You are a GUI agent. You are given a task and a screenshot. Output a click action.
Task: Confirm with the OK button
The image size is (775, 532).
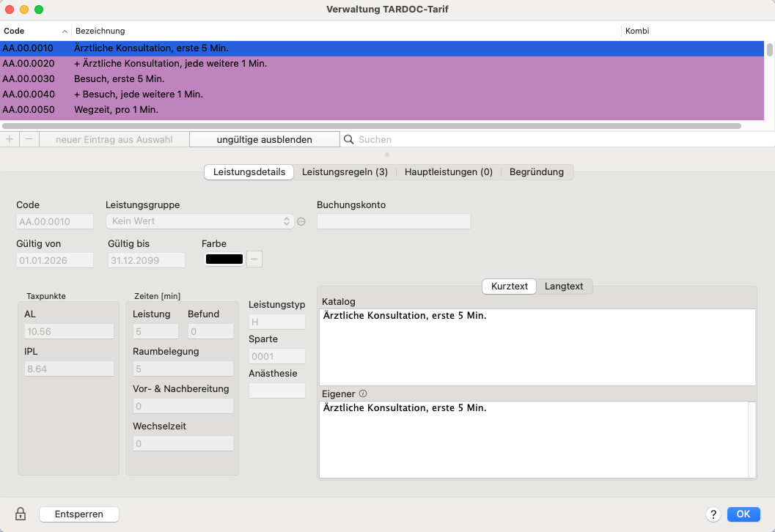coord(743,514)
